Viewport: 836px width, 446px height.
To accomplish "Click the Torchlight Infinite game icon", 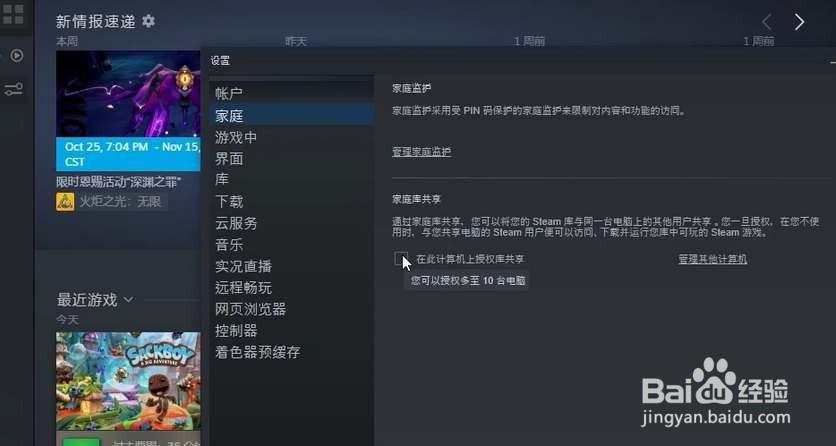I will click(65, 201).
